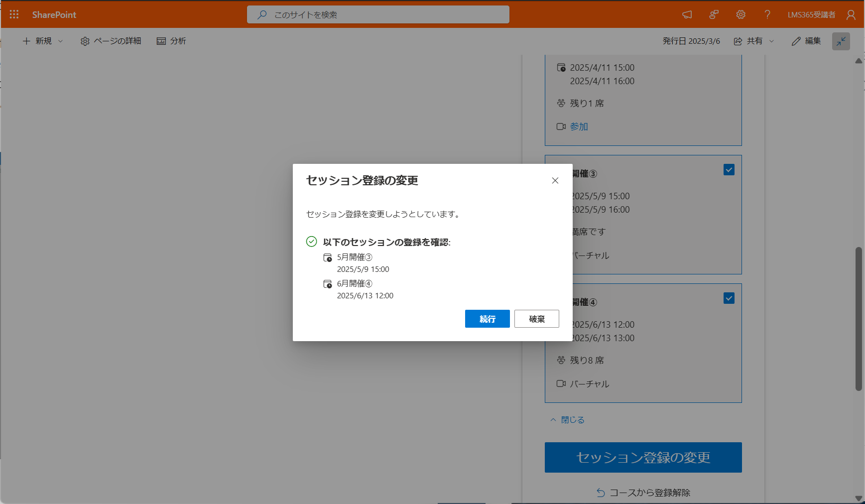Click the 2025/4/11 16:00 end time text
Viewport: 865px width, 504px height.
[602, 81]
